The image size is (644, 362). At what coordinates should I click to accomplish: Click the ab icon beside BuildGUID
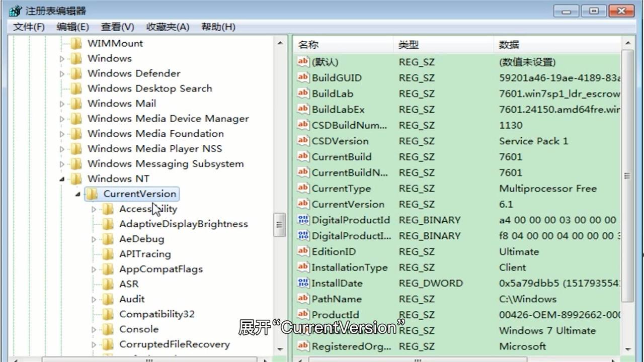[x=303, y=78]
